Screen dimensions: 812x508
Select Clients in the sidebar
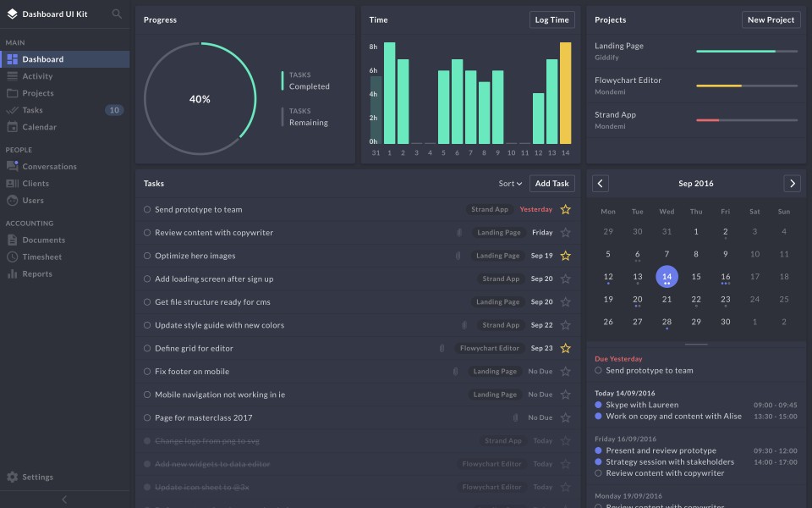click(x=65, y=184)
